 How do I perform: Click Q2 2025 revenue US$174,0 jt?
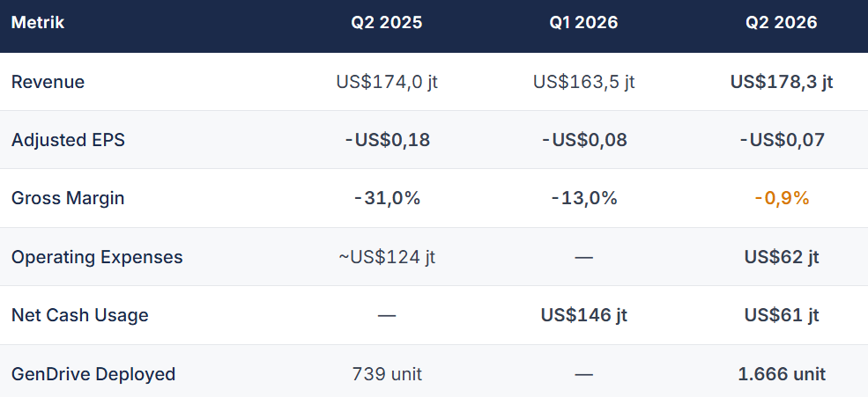386,82
